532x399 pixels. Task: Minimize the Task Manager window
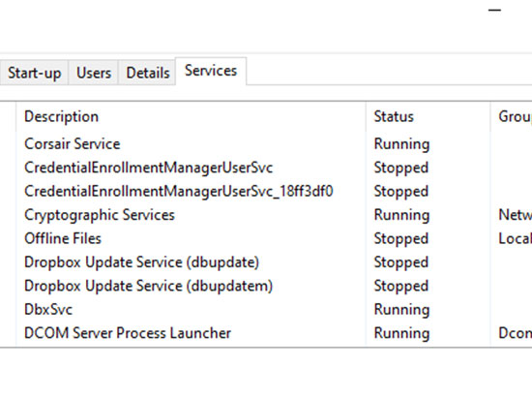point(494,11)
